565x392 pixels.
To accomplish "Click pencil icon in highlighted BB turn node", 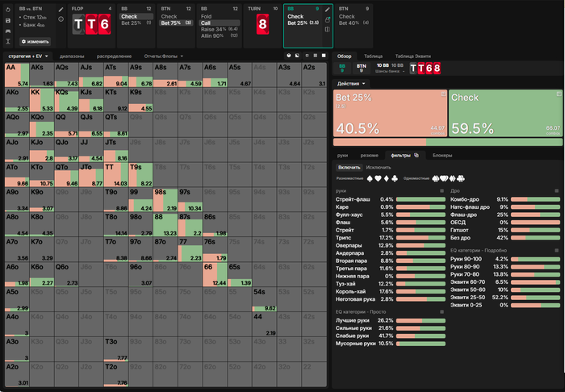I will click(327, 10).
